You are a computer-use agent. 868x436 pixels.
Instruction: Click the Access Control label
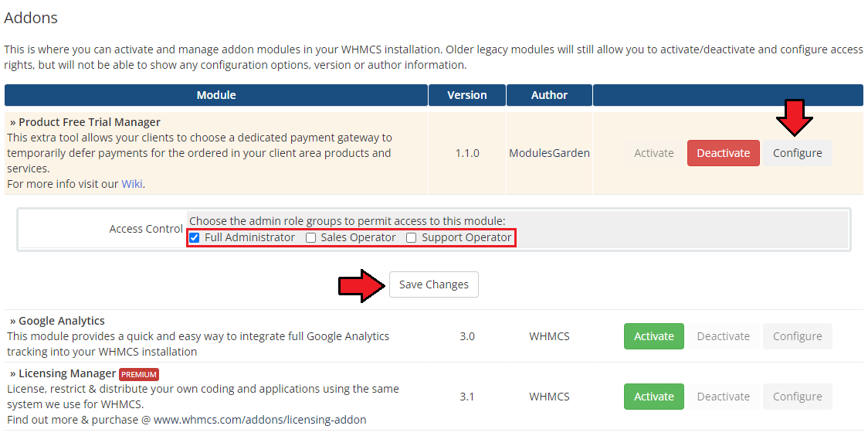146,229
